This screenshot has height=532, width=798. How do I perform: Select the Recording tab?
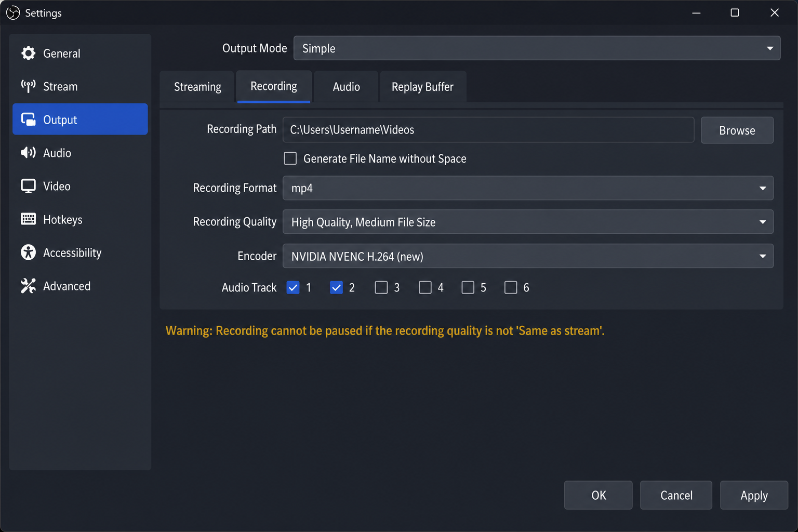tap(274, 86)
